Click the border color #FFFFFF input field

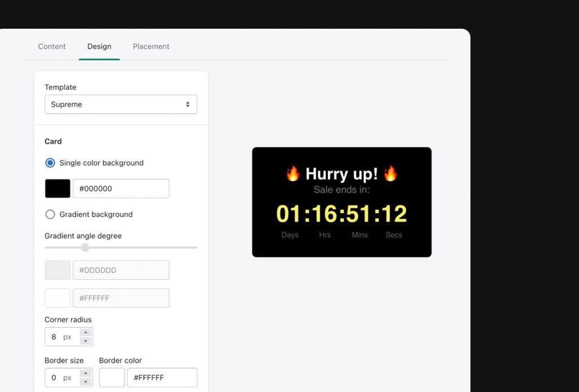point(162,377)
